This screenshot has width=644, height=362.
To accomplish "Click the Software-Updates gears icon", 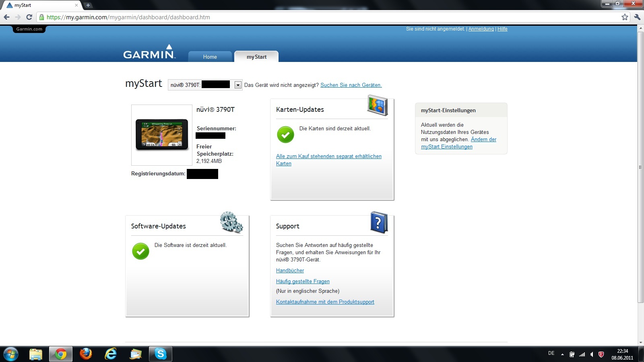I will [231, 222].
